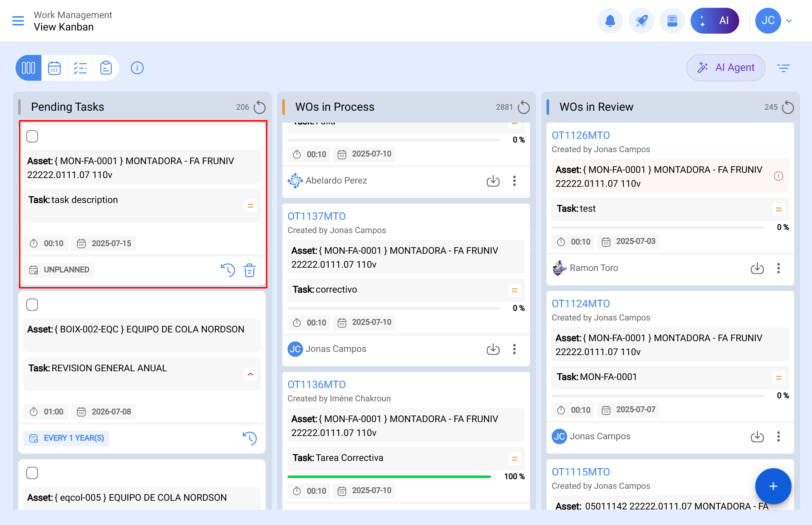Check the box on the MON-FA-0001 pending task
Viewport: 812px width, 525px height.
[32, 136]
